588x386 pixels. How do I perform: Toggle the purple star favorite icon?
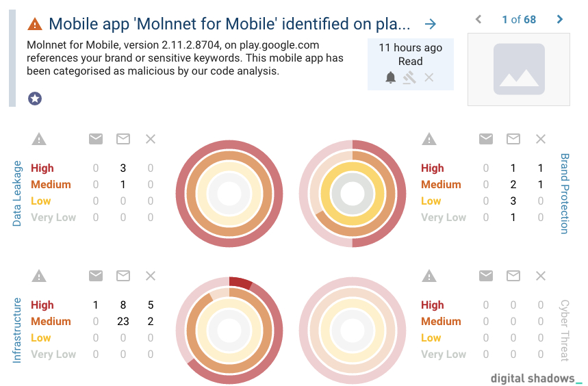(35, 99)
